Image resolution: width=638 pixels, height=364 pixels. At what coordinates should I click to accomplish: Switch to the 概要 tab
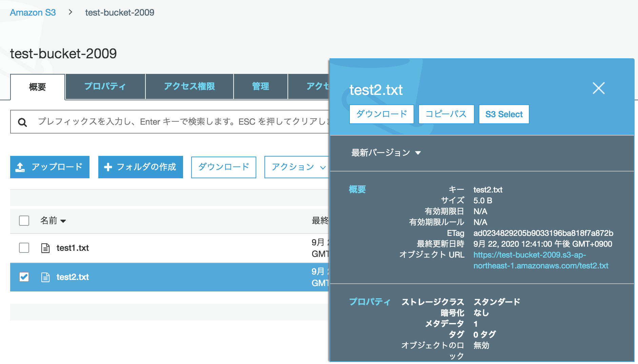tap(38, 87)
